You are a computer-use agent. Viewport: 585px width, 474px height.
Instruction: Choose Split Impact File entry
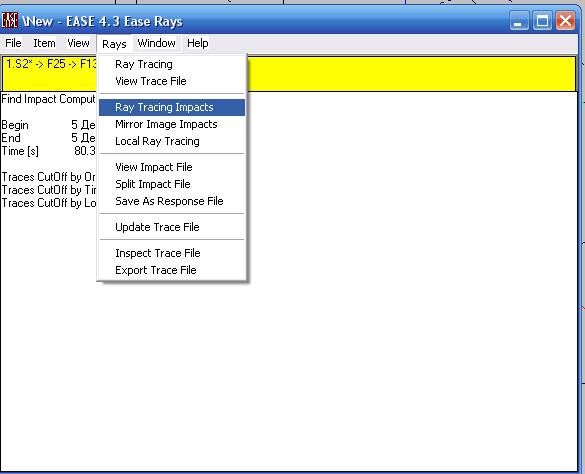coord(172,184)
